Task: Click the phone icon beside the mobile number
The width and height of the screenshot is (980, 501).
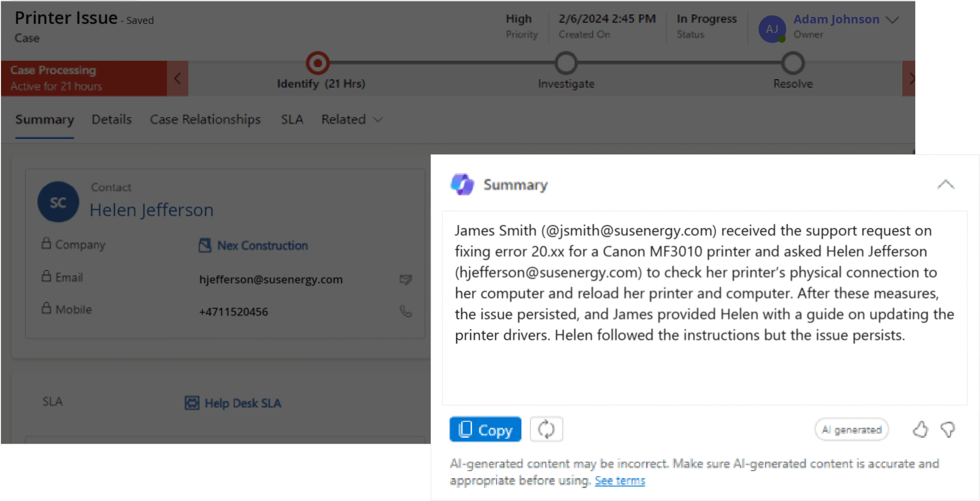Action: tap(405, 312)
